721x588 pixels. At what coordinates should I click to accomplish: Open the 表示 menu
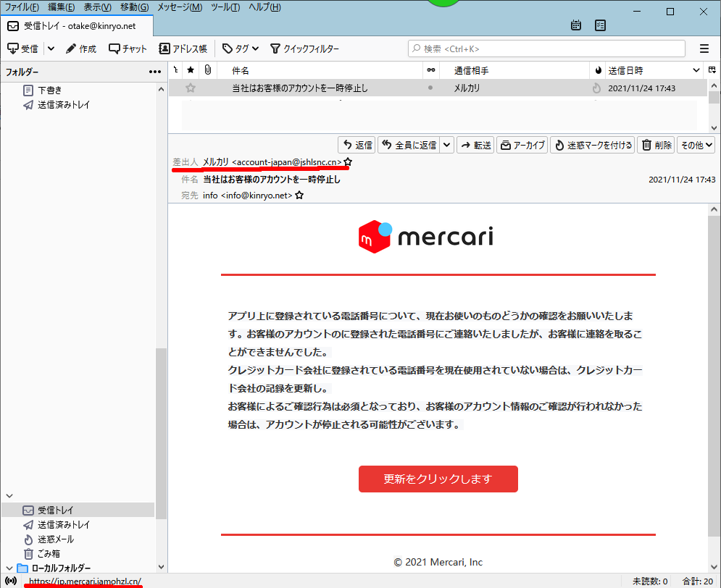[x=98, y=7]
